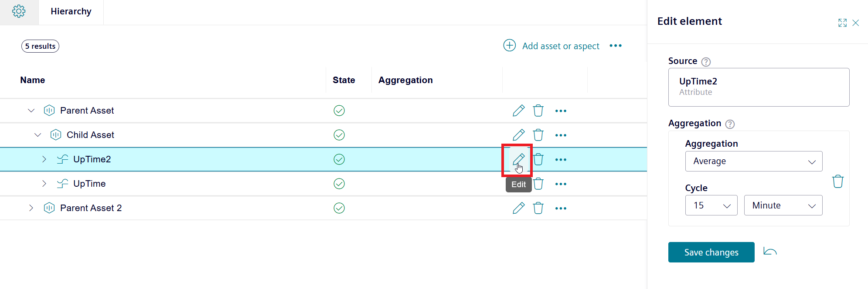Open the cycle value 15 dropdown
This screenshot has width=868, height=289.
click(711, 205)
